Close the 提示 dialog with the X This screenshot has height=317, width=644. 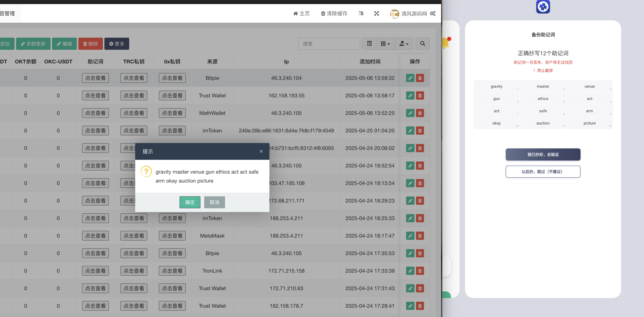[261, 151]
